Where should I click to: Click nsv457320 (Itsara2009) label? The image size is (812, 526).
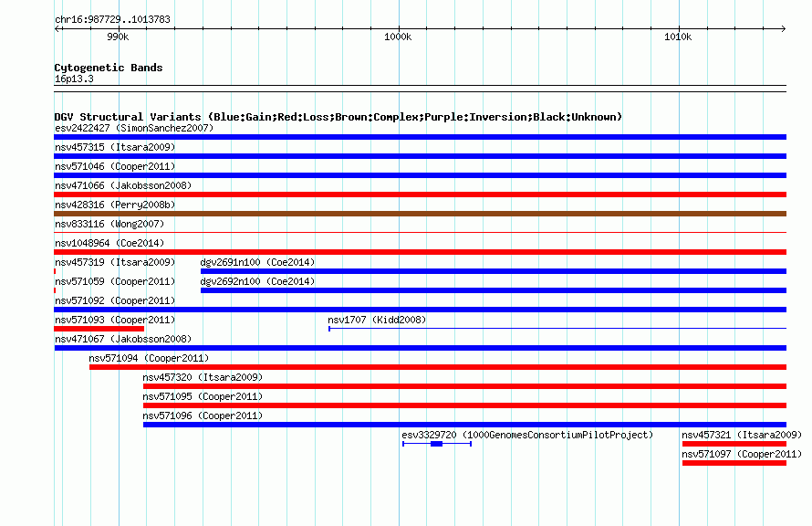203,377
